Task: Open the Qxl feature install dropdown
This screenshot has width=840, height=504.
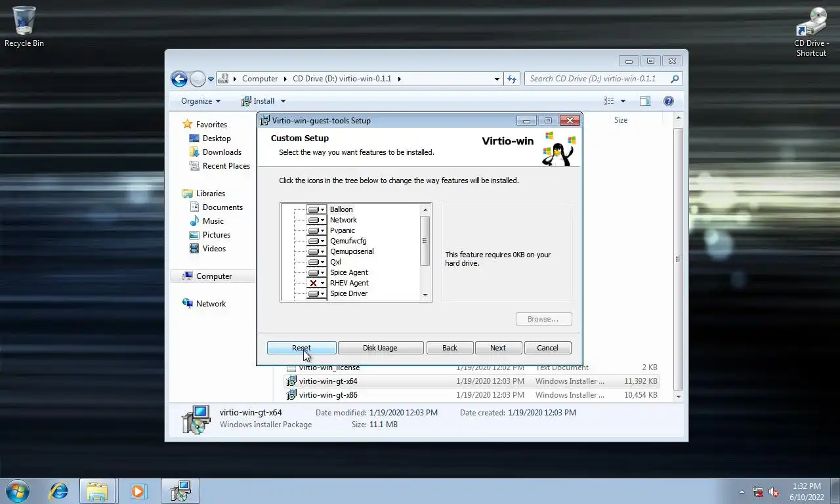Action: 316,262
